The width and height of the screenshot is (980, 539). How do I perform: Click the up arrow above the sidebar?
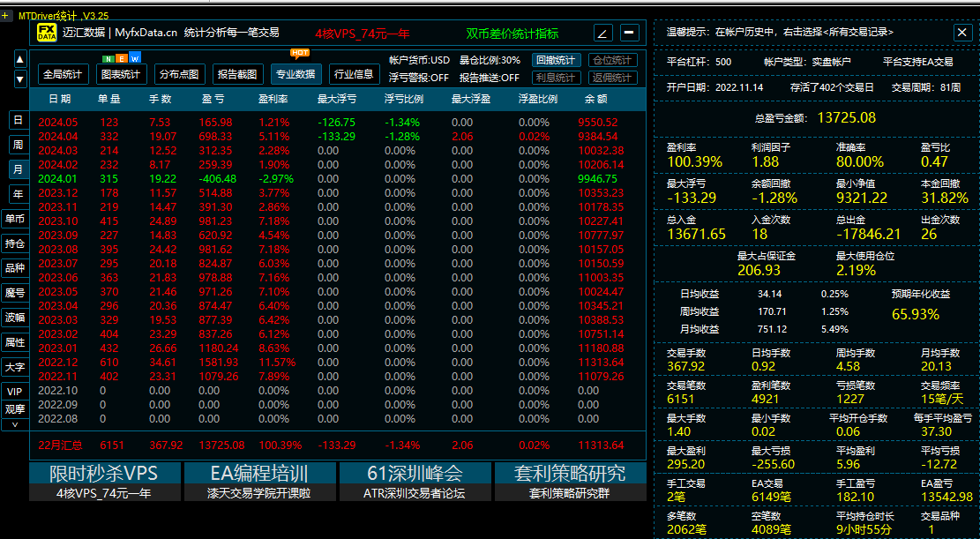(x=20, y=59)
